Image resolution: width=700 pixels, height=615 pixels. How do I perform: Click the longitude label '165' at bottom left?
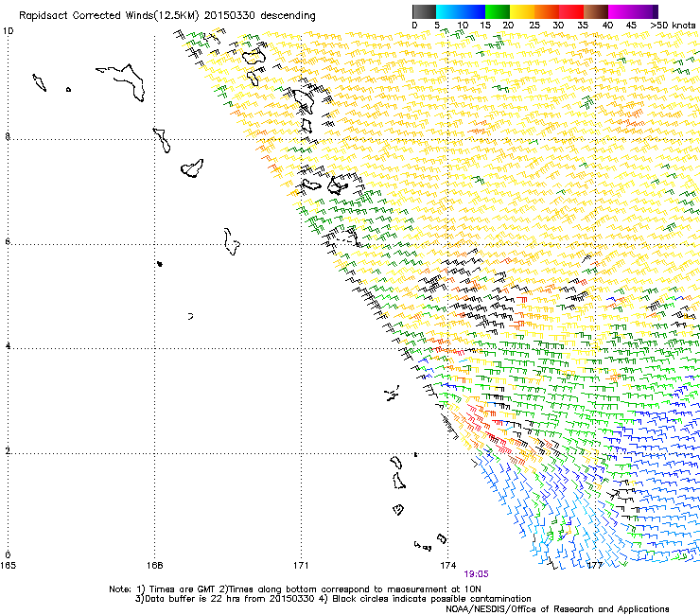coord(8,566)
